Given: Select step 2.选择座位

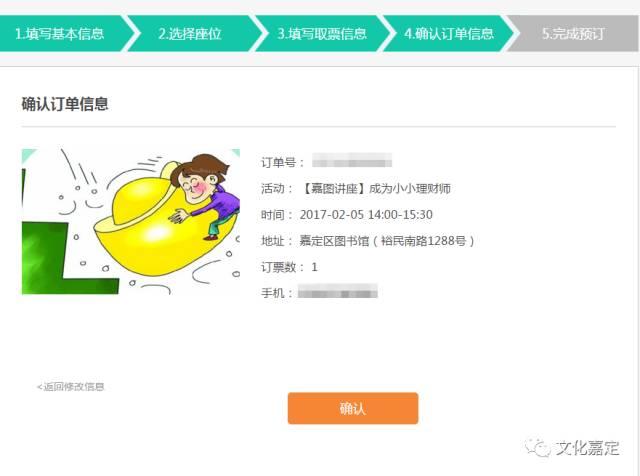Looking at the screenshot, I should pos(191,33).
